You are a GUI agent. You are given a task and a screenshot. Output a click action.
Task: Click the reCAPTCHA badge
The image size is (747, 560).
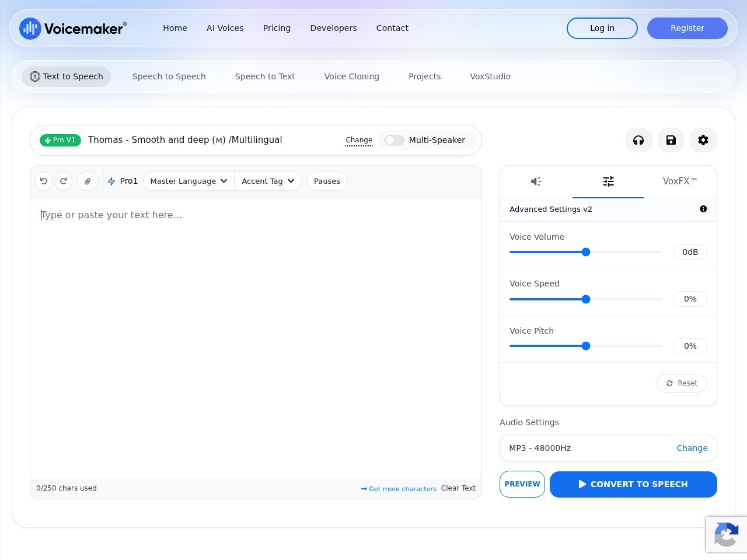726,534
